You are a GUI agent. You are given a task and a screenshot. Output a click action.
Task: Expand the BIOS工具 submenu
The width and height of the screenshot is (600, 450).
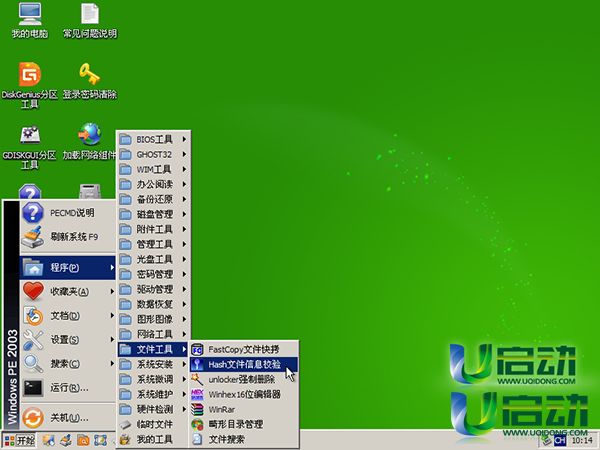pos(154,139)
